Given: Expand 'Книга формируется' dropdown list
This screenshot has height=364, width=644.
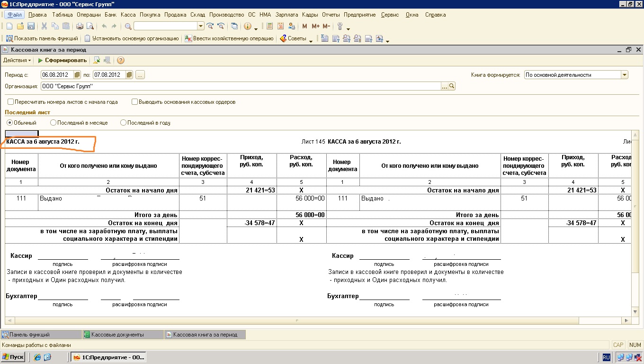Looking at the screenshot, I should pos(624,75).
